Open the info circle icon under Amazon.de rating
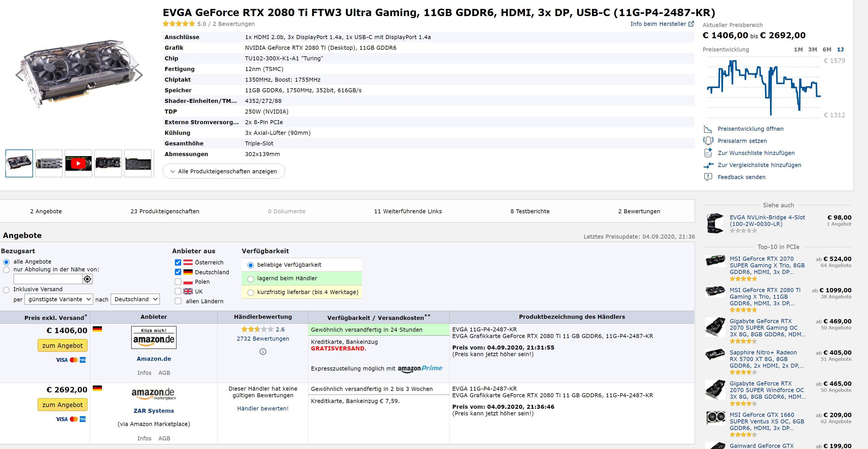The width and height of the screenshot is (868, 449). pyautogui.click(x=263, y=352)
